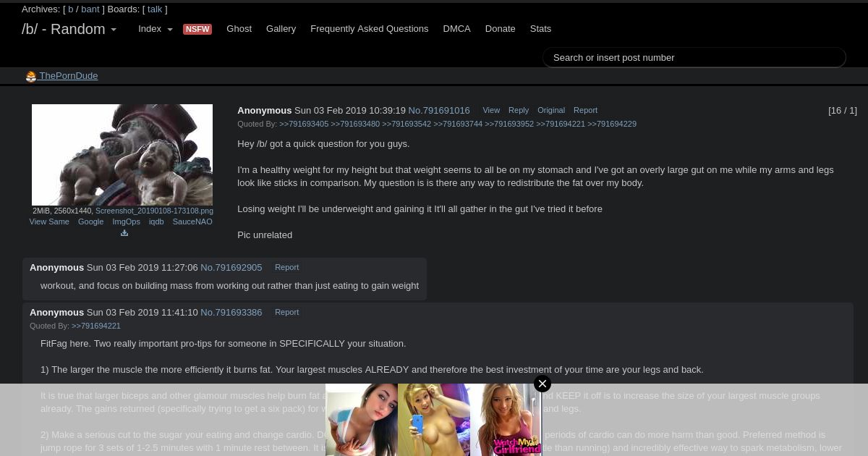Open the bant archive link

(x=90, y=9)
